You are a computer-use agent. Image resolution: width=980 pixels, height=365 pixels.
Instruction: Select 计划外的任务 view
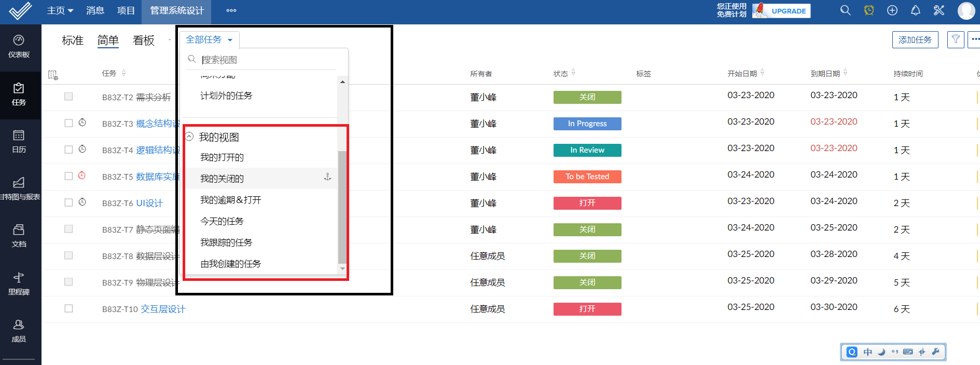(x=226, y=96)
